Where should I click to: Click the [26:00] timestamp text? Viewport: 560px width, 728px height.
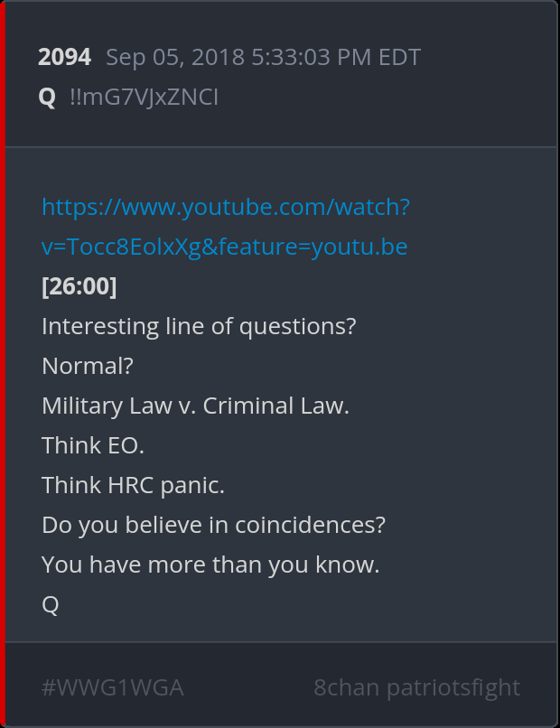(x=79, y=286)
